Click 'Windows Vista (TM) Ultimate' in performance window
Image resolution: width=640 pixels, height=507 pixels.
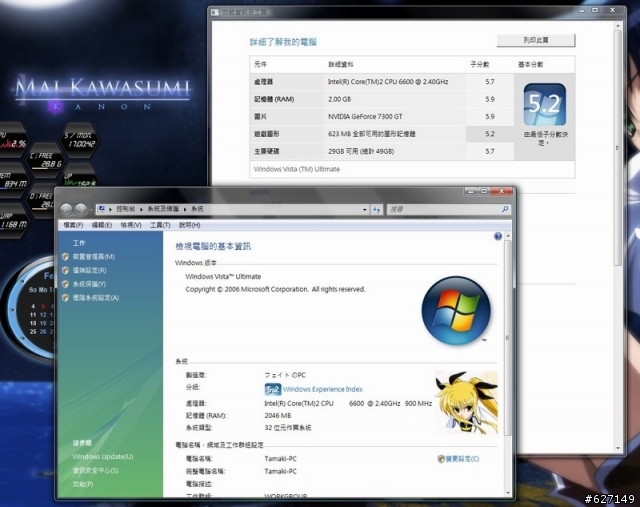click(x=296, y=169)
